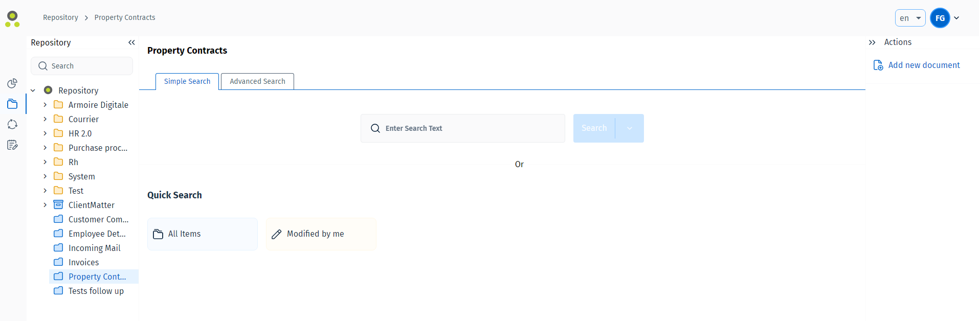Click the Incoming Mail document class icon

58,247
